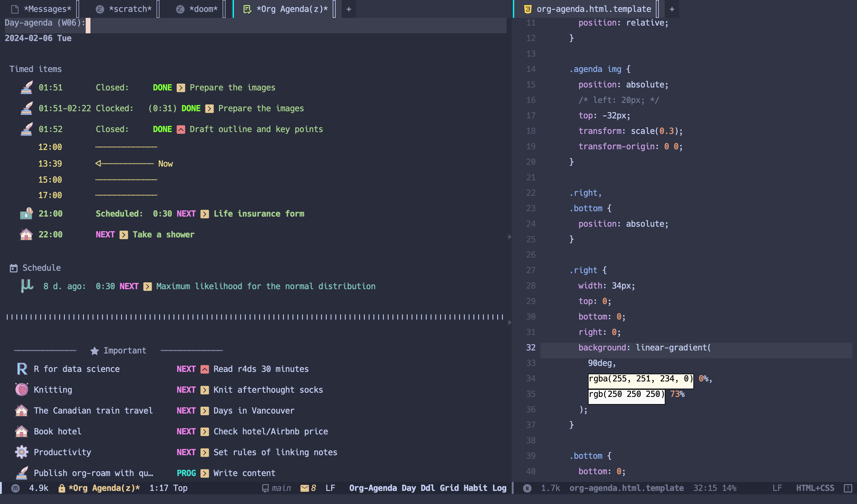The width and height of the screenshot is (857, 504).
Task: Click the HTML+CSS major mode label
Action: pyautogui.click(x=815, y=488)
